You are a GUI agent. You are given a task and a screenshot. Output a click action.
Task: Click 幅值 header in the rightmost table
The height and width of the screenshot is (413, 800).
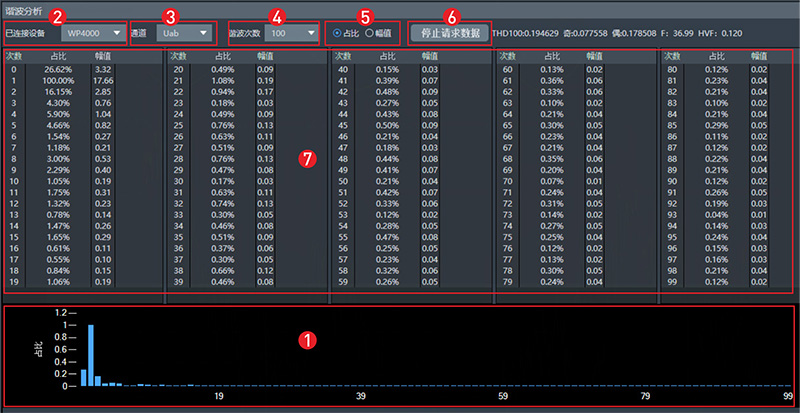[761, 57]
